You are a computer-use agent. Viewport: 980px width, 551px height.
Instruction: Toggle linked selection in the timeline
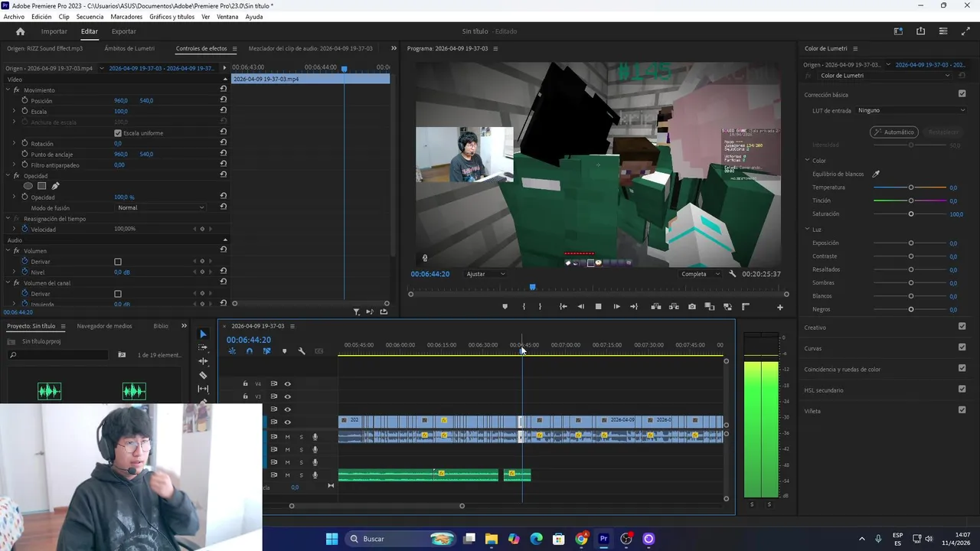coord(266,351)
